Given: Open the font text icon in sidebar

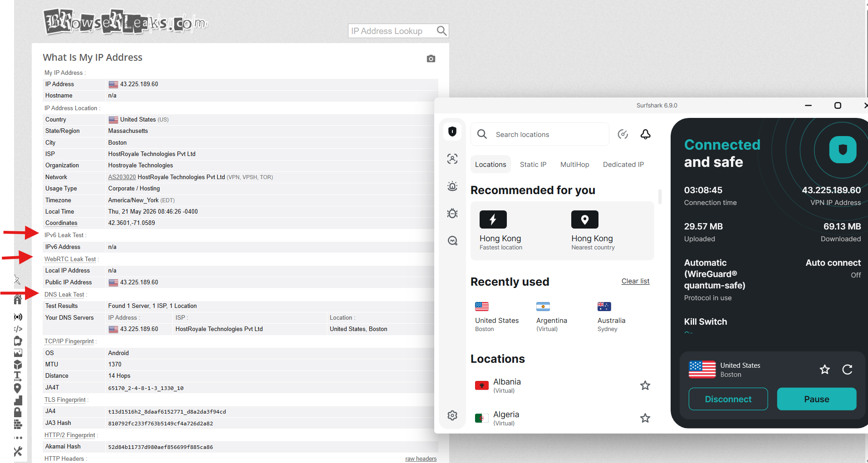Looking at the screenshot, I should (18, 376).
